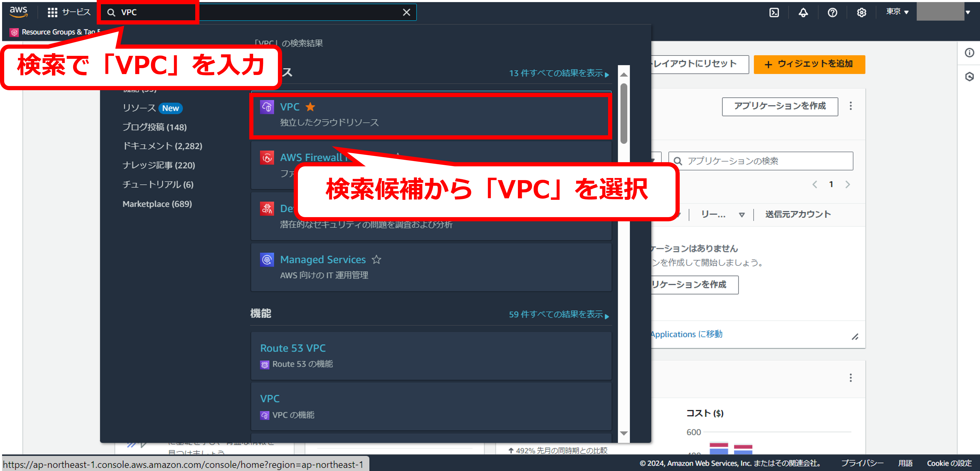Screen dimensions: 980x471
Task: Expand the account menu arrow
Action: coord(968,12)
